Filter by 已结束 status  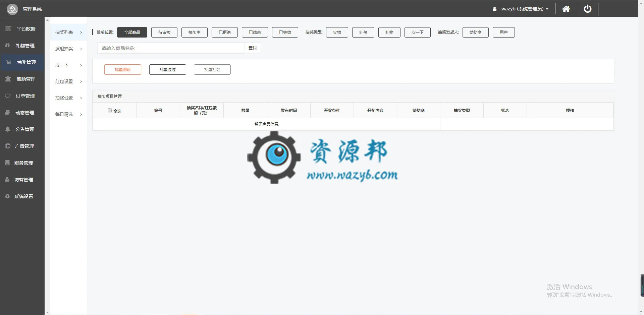pos(255,32)
